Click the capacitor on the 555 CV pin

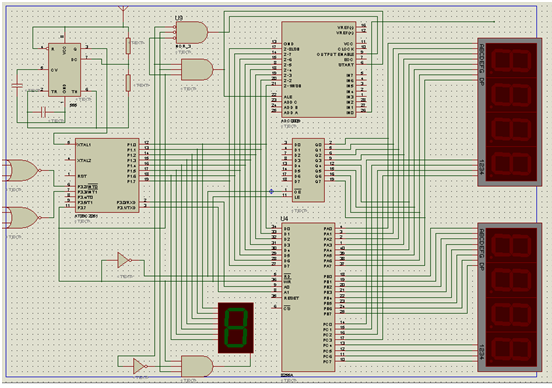[x=17, y=86]
